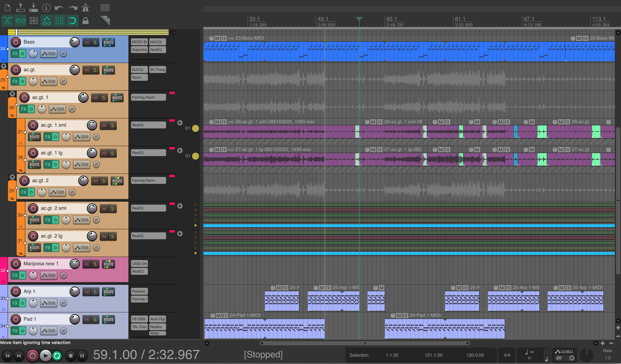Adjust volume knob on ac.gt. 2 sml
Screen dimensions: 621x364
tap(92, 209)
